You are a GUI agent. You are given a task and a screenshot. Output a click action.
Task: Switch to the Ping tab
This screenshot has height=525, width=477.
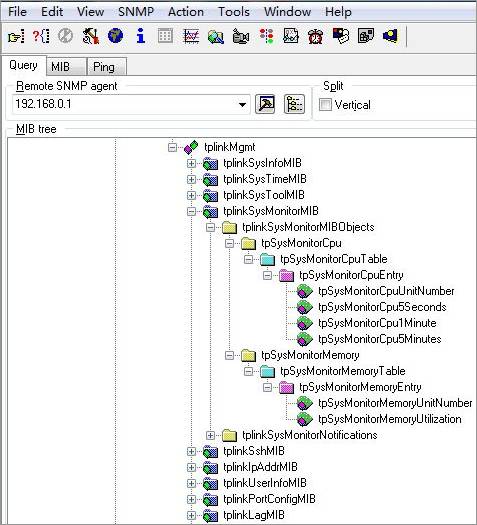(104, 67)
